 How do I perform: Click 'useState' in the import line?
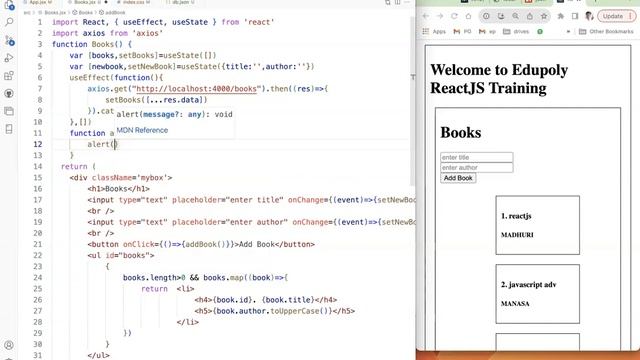pos(190,22)
